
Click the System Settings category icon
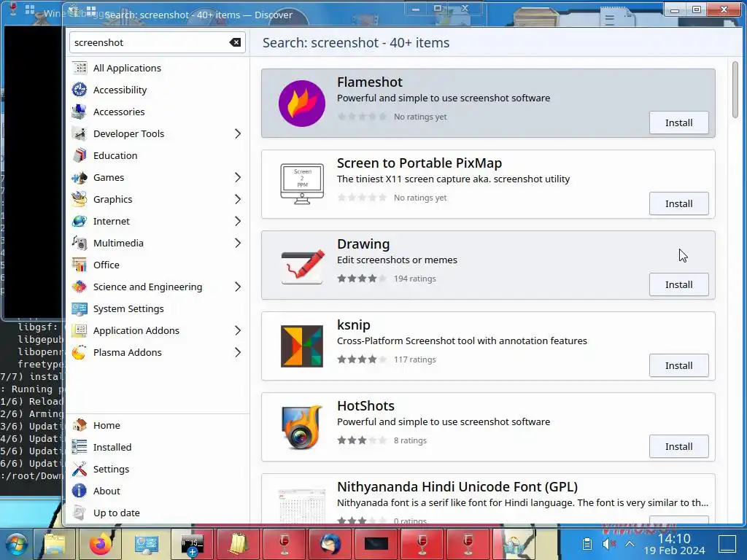point(80,309)
